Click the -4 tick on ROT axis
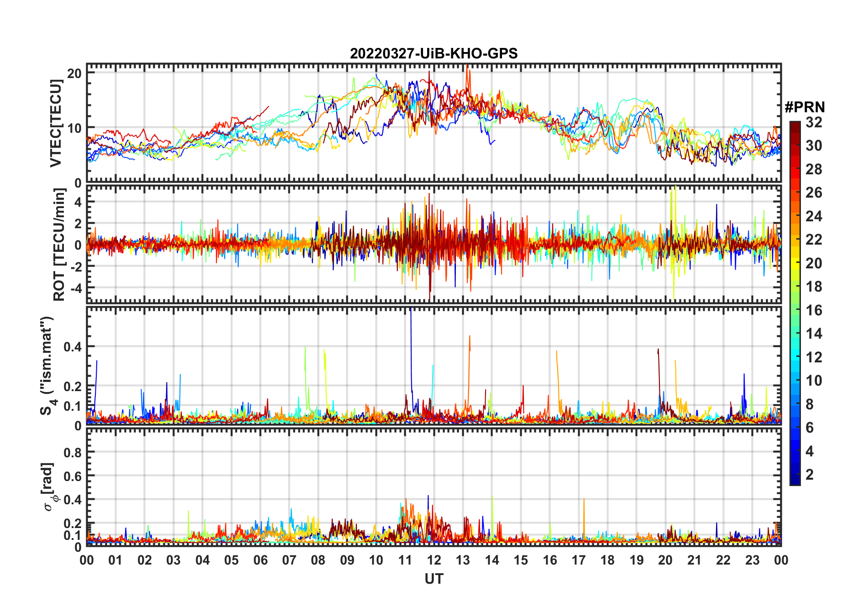The height and width of the screenshot is (607, 868). point(75,288)
